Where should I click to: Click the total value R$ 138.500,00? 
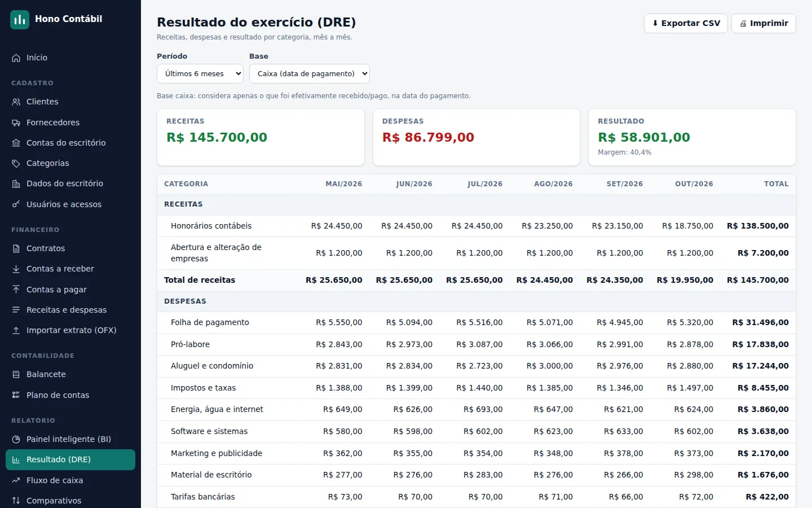[758, 226]
